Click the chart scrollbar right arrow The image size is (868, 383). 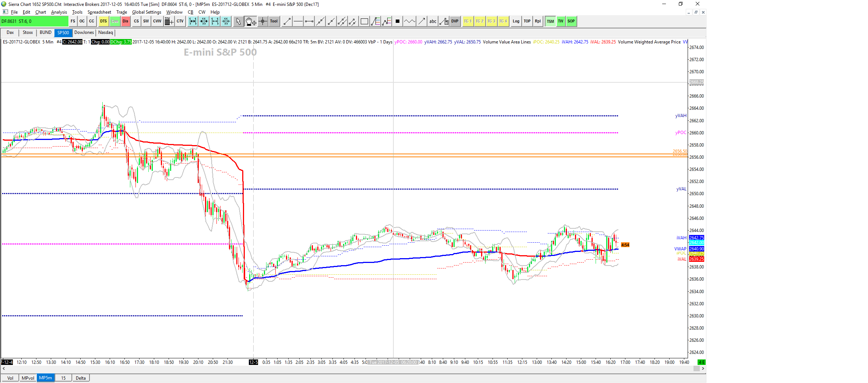pyautogui.click(x=703, y=369)
